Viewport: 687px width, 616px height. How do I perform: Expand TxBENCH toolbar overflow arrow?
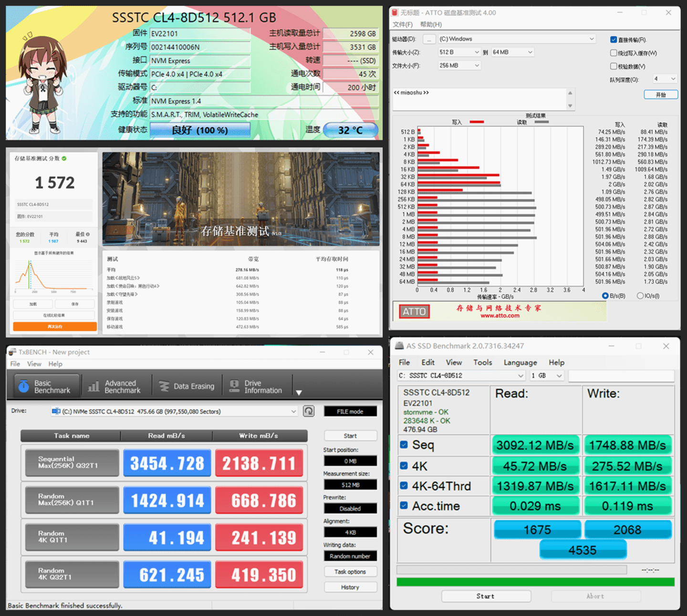(299, 392)
